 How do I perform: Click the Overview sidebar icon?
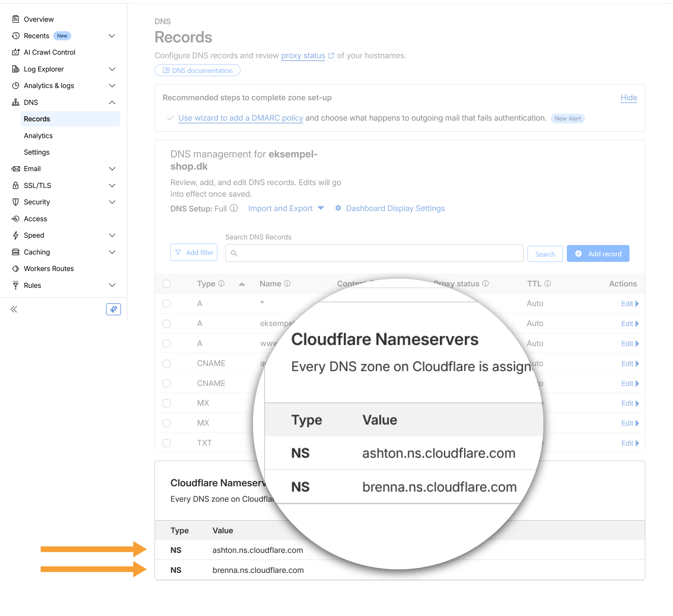point(15,19)
